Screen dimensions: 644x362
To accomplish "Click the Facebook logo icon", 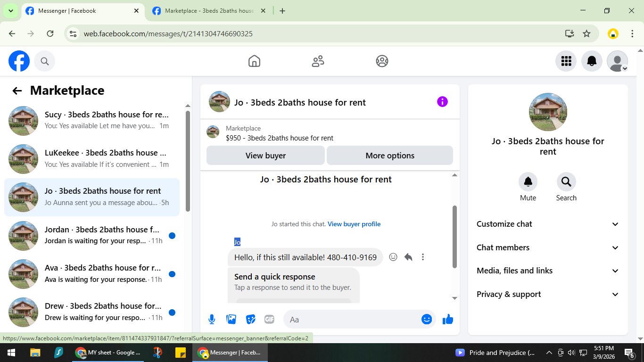I will coord(19,61).
